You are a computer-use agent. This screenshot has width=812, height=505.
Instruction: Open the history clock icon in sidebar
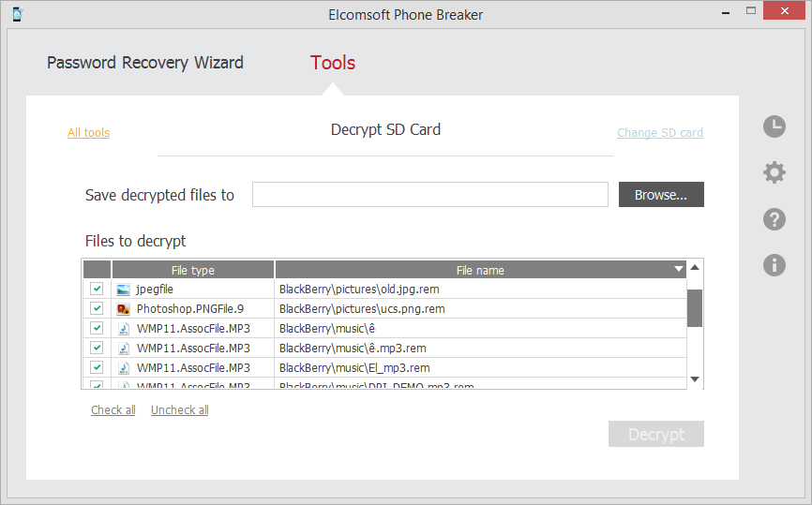click(774, 126)
